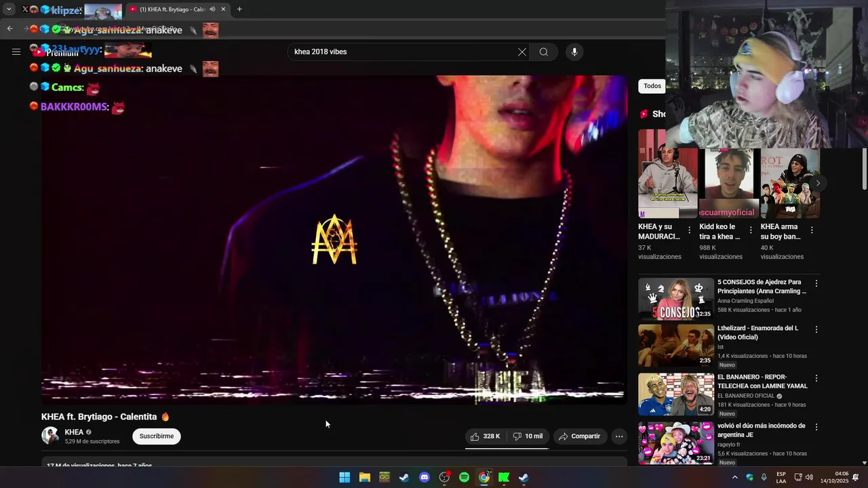Open 'volvió el dúo más incómodo' video title
Screen dimensions: 868x488
pos(762,430)
